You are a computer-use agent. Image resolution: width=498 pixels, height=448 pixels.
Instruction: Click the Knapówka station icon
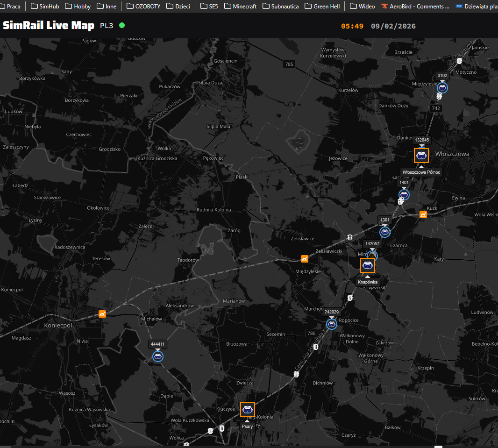pos(367,265)
